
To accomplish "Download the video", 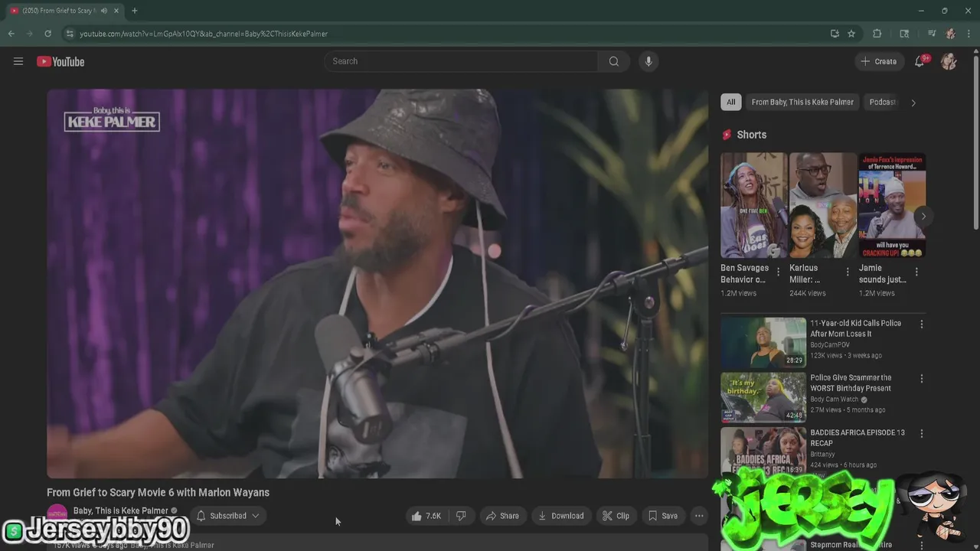I will 560,516.
